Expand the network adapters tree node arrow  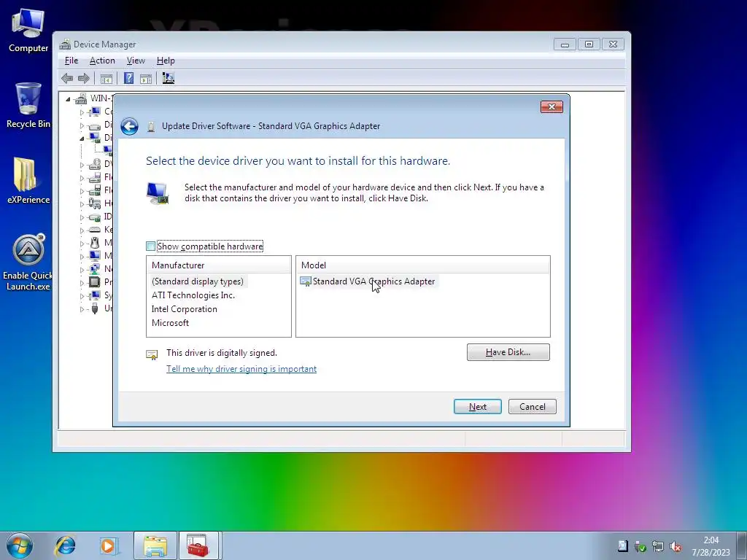click(x=82, y=270)
